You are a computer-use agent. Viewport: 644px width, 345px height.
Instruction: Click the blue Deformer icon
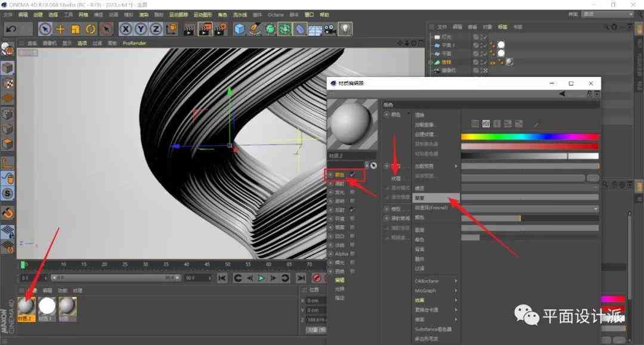point(300,29)
